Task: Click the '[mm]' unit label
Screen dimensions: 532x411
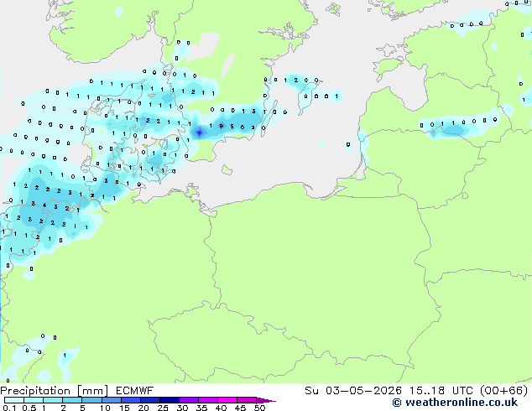Action: point(92,391)
